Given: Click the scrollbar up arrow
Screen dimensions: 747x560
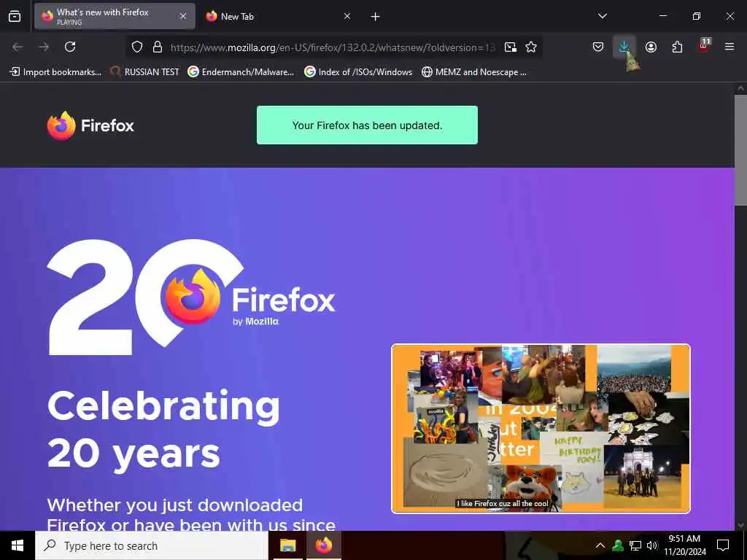Looking at the screenshot, I should coord(741,88).
